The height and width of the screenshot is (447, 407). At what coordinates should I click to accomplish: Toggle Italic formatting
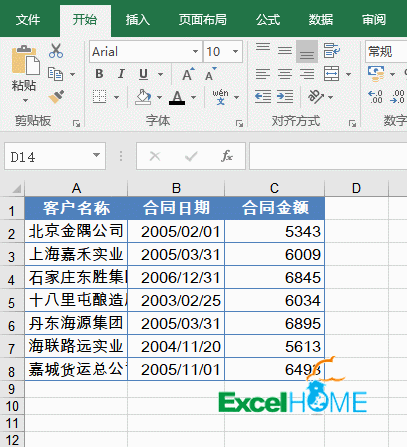(x=121, y=74)
